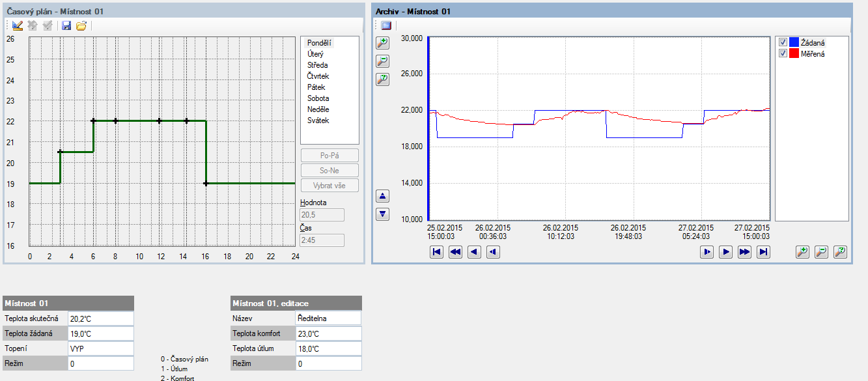The width and height of the screenshot is (868, 381).
Task: Click the So-Ne button
Action: [329, 171]
